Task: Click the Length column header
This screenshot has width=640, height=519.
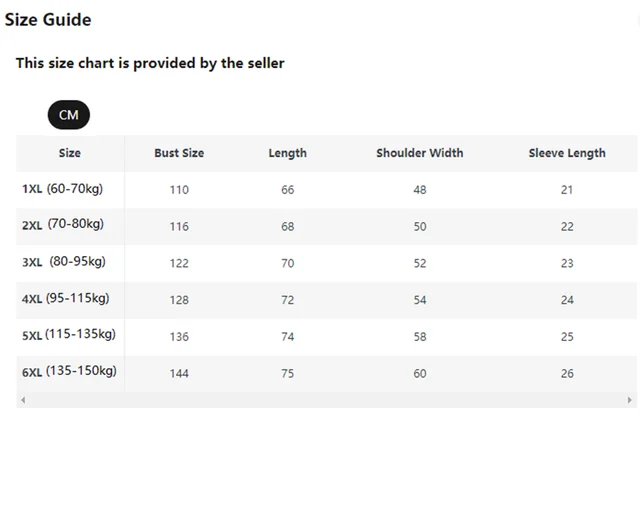Action: (x=287, y=153)
